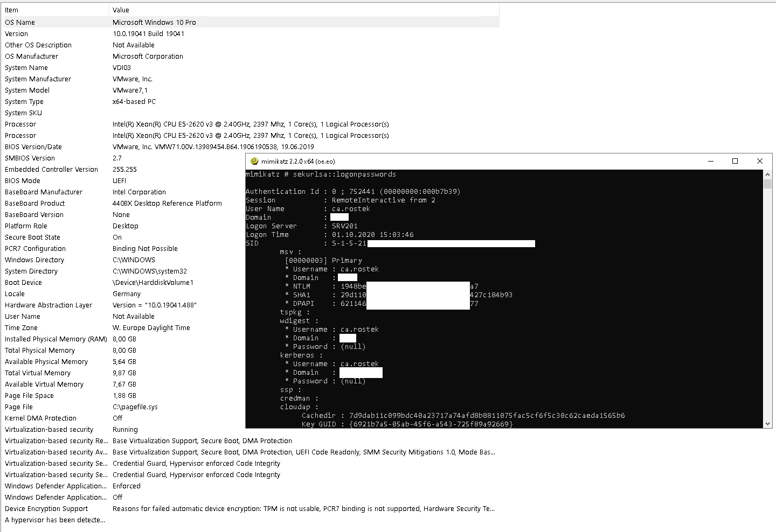Click the sekurlsa::logonpasswords command line
Screen dimensions: 776x532
pos(321,174)
